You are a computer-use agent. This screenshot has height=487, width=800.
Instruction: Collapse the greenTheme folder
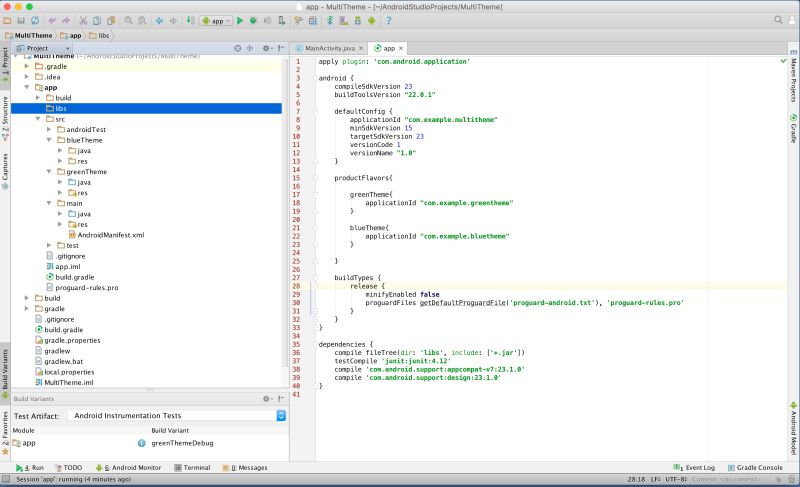[49, 171]
